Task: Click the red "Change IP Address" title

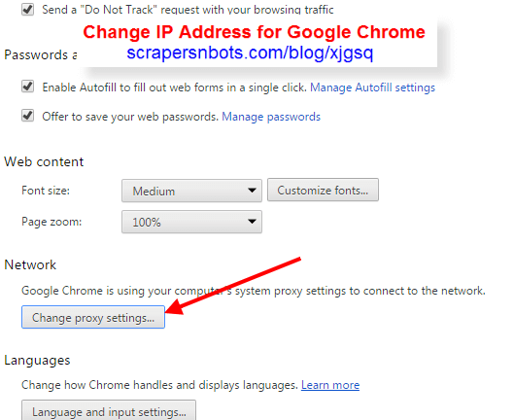Action: [254, 32]
